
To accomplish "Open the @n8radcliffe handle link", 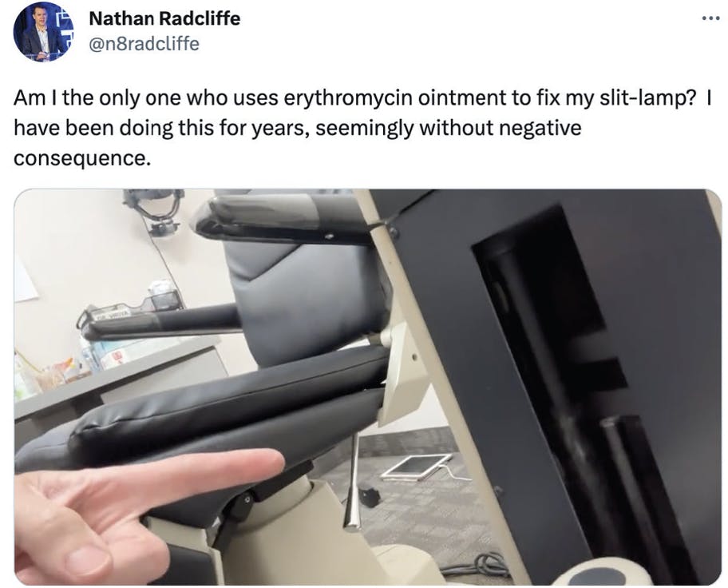I will click(144, 44).
